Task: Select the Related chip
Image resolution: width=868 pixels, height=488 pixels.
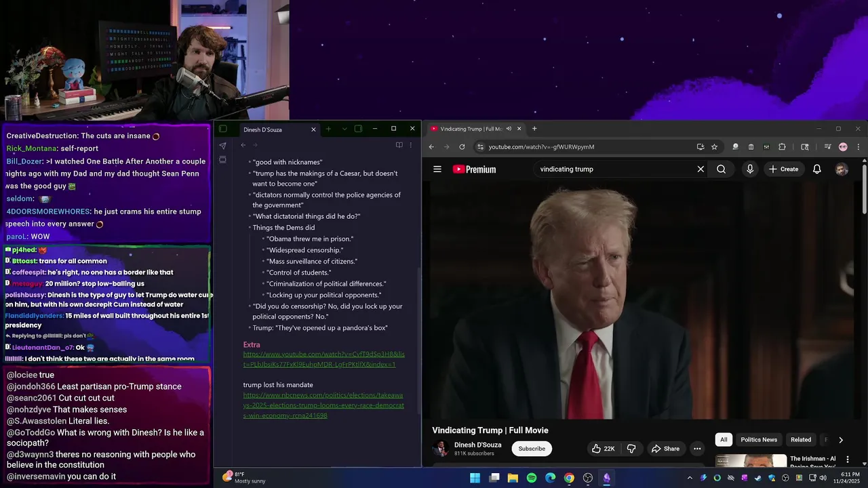Action: (801, 440)
